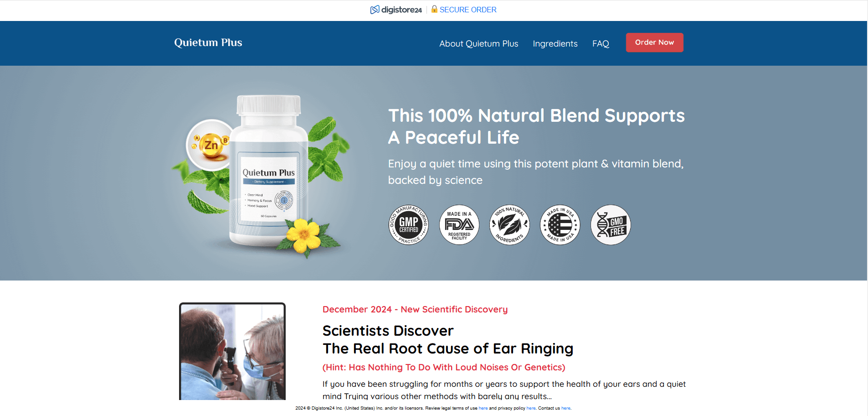
Task: Click the zinc vitamin bubble icon
Action: pos(211,145)
